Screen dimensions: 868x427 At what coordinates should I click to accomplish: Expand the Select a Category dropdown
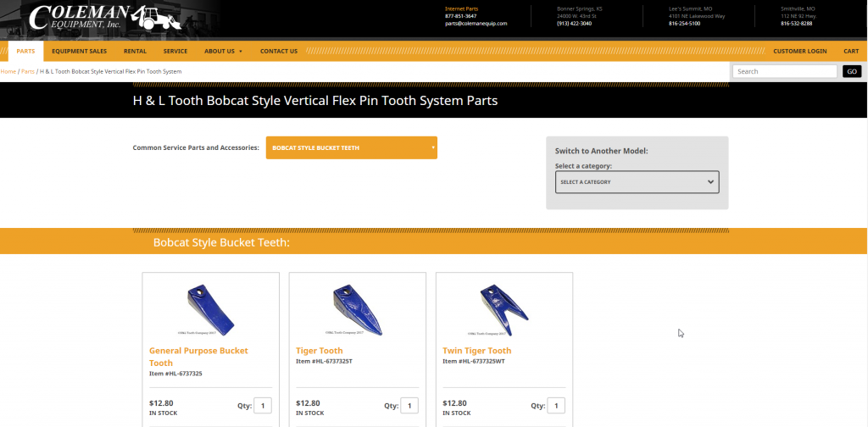pyautogui.click(x=637, y=182)
